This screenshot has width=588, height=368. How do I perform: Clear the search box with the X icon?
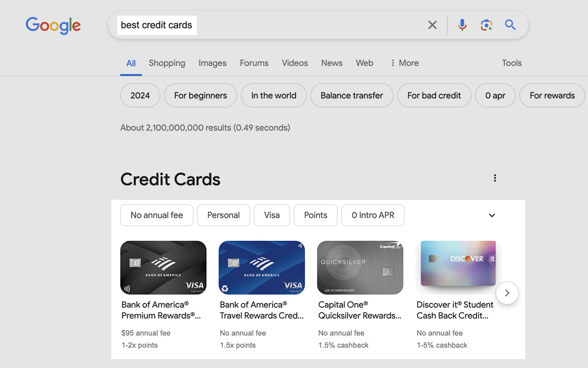(433, 25)
